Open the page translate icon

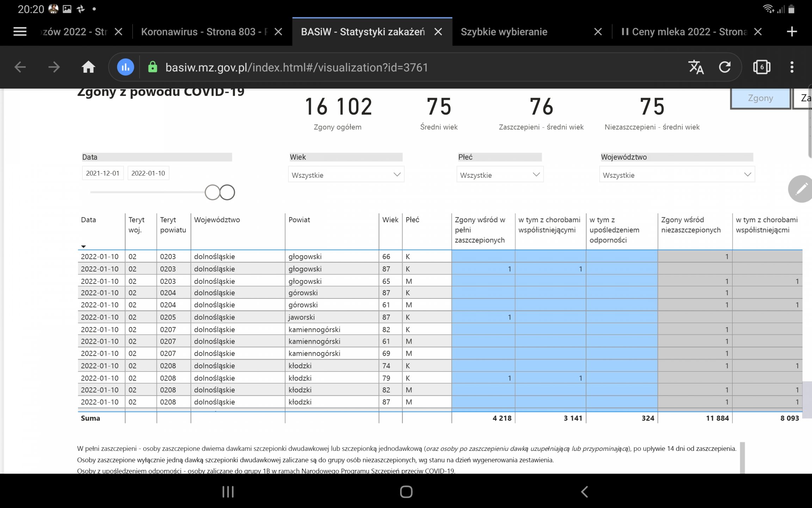(696, 67)
